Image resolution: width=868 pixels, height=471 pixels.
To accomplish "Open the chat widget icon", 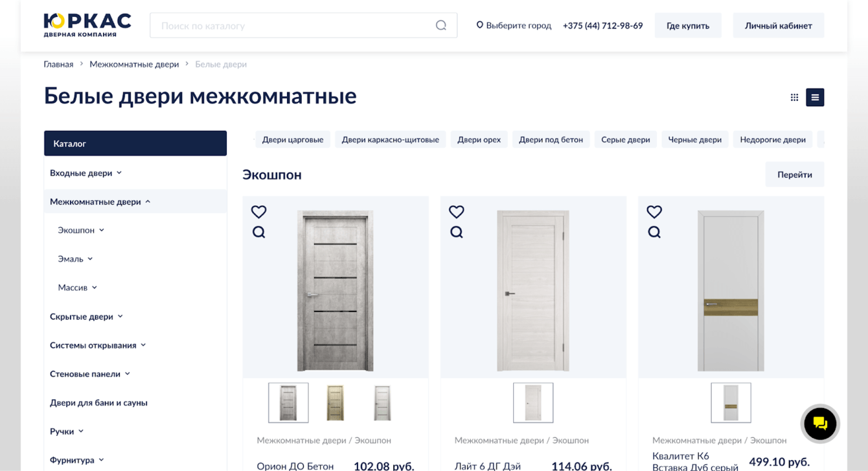I will pos(820,424).
